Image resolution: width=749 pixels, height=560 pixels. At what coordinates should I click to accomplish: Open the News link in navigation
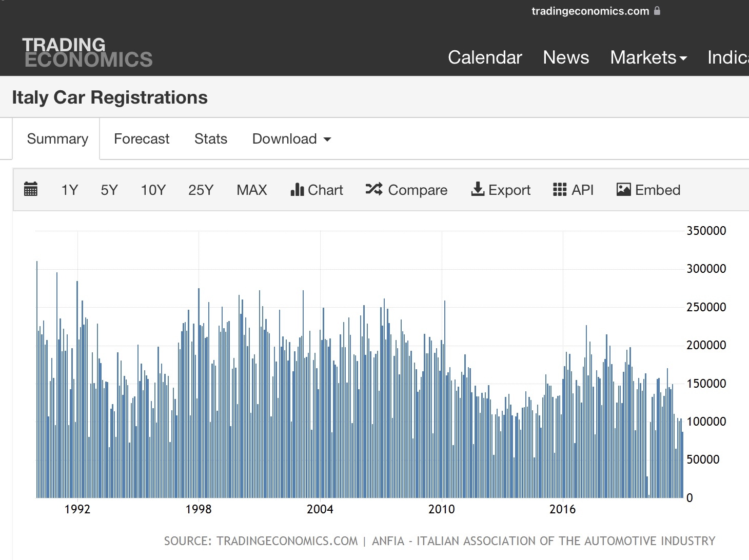click(566, 57)
